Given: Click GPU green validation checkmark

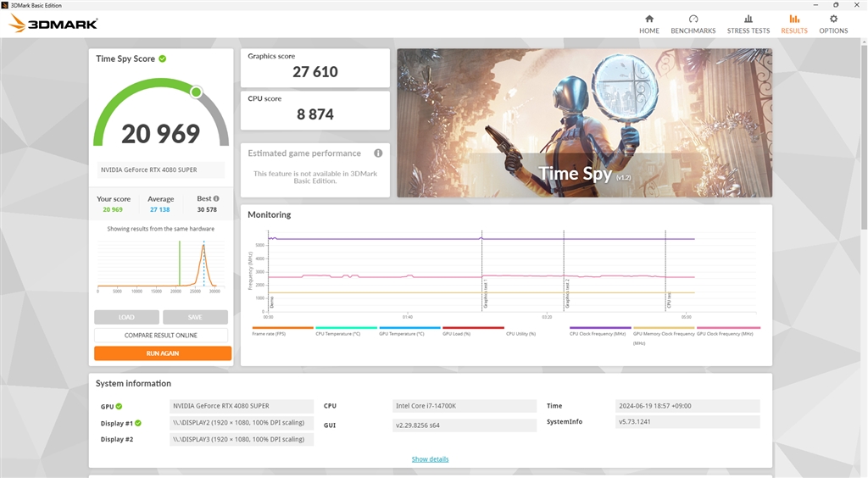Looking at the screenshot, I should (119, 406).
